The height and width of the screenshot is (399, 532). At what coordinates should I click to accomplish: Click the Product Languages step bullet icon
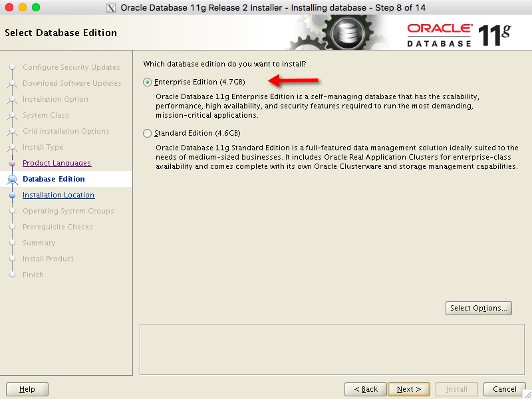pyautogui.click(x=12, y=163)
